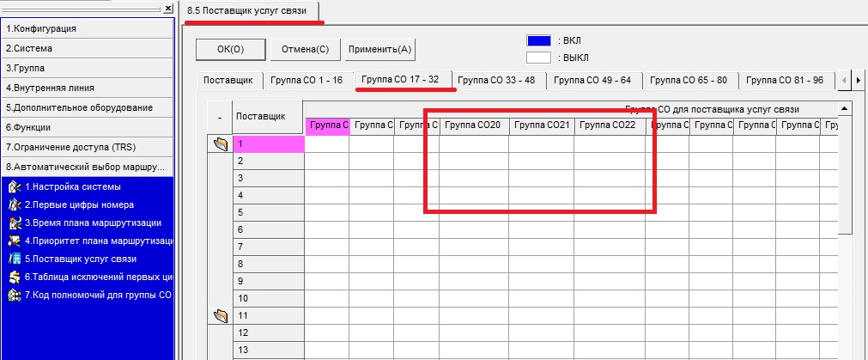This screenshot has height=360, width=868.
Task: Expand 4.Внутренняя линия section
Action: 88,88
